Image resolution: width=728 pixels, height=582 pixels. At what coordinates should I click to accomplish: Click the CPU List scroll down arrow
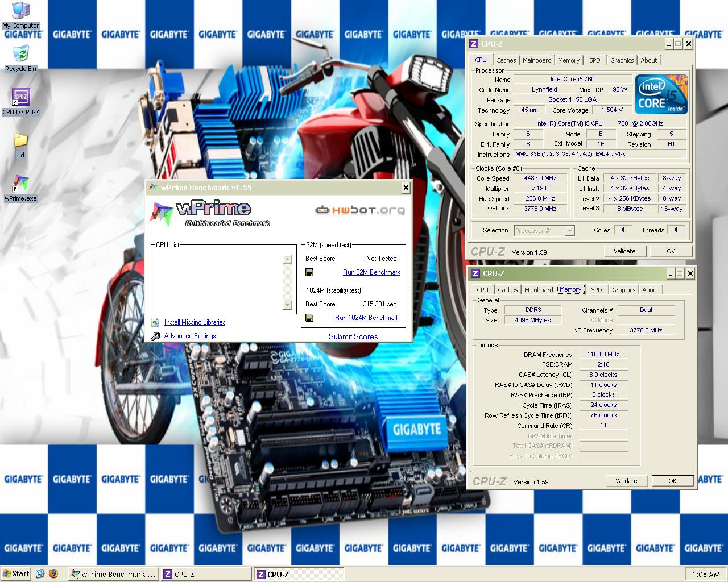tap(287, 305)
